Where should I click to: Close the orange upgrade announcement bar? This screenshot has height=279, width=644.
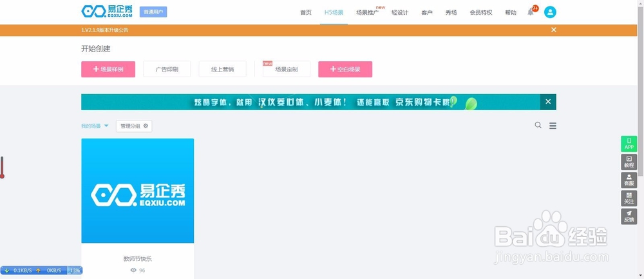click(x=554, y=30)
